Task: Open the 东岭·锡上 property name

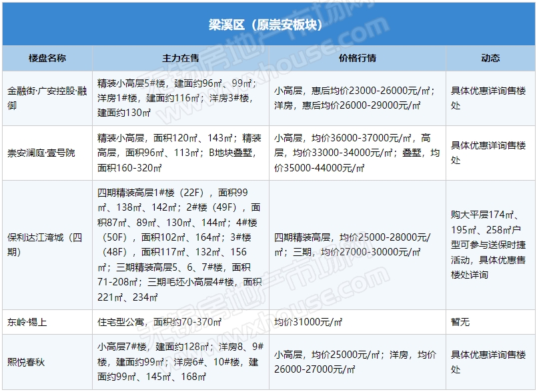Action: click(27, 322)
